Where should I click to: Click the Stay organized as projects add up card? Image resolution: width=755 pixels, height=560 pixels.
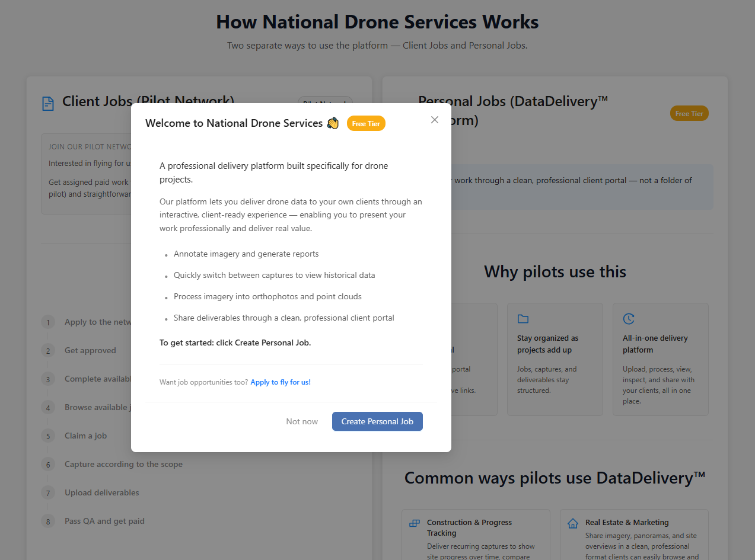(x=555, y=359)
